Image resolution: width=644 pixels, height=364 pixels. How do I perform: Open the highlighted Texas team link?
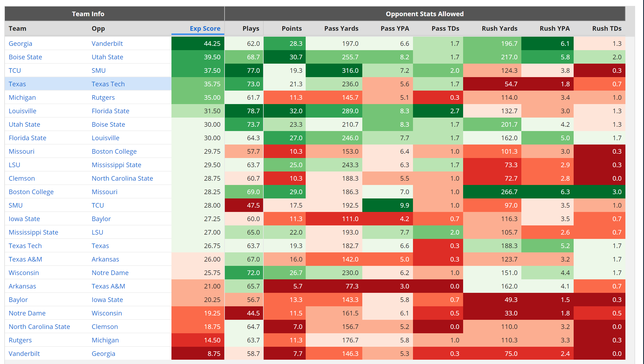click(x=17, y=84)
